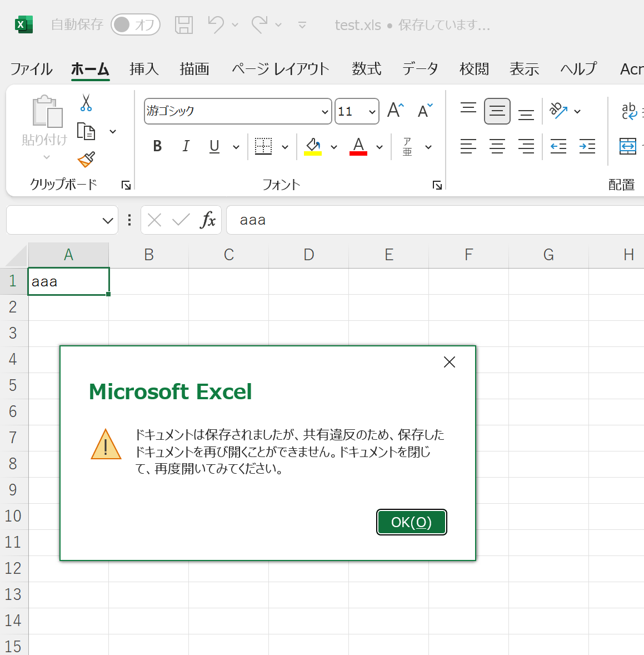The width and height of the screenshot is (644, 655).
Task: Apply bold formatting
Action: 157,146
